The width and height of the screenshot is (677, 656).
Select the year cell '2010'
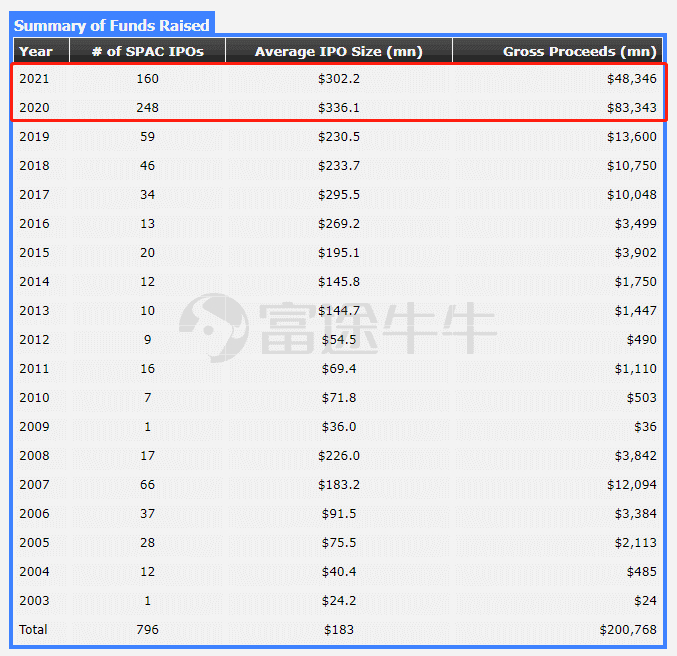pos(34,397)
